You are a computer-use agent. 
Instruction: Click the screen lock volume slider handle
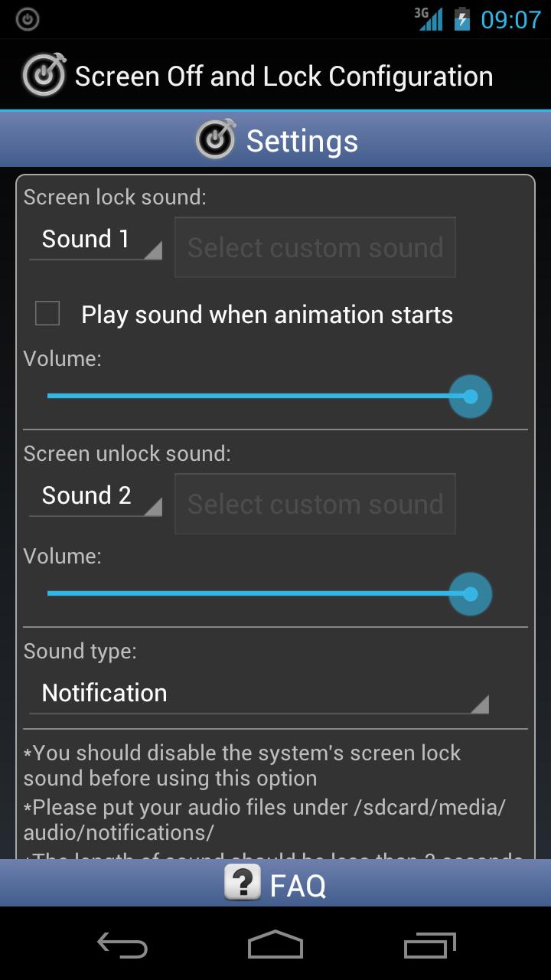click(470, 397)
